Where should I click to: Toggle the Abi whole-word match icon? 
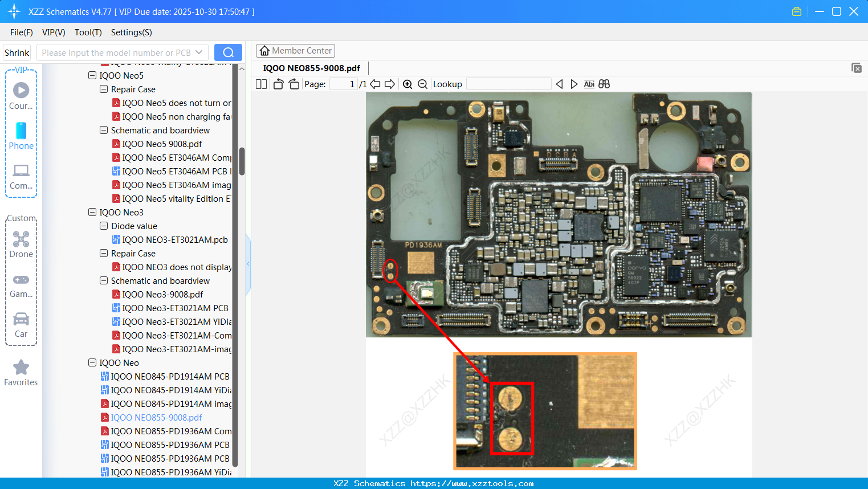[589, 84]
